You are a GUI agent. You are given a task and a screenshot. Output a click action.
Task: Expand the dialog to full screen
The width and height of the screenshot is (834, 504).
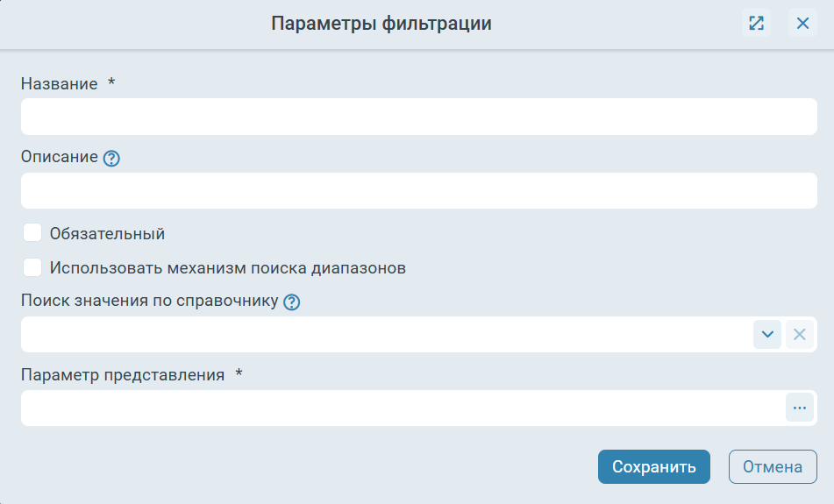tap(756, 23)
